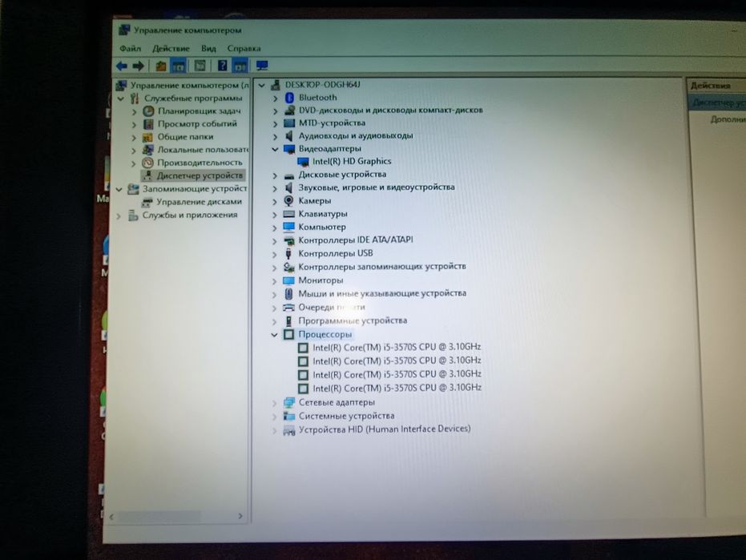746x560 pixels.
Task: Click the Intel(R) HD Graphics adapter icon
Action: 303,162
